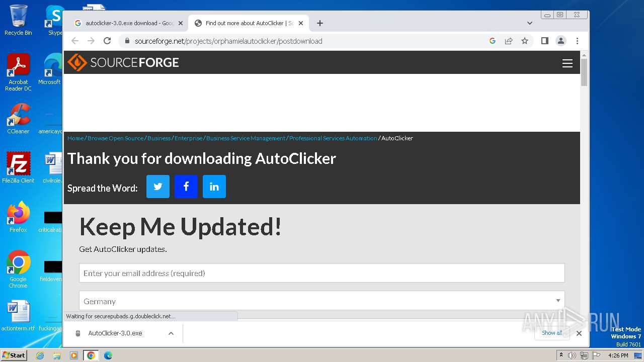
Task: Open the Recycle Bin desktop icon
Action: point(18,20)
